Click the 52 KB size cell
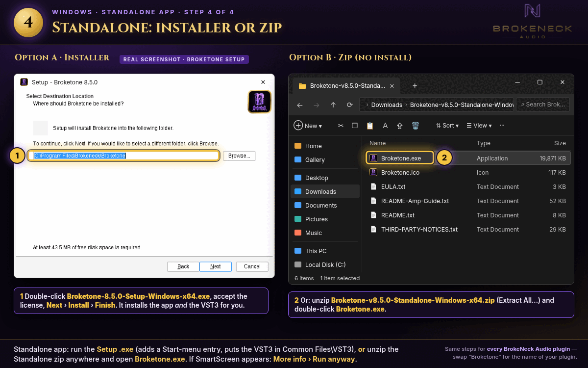The image size is (588, 368). click(558, 201)
